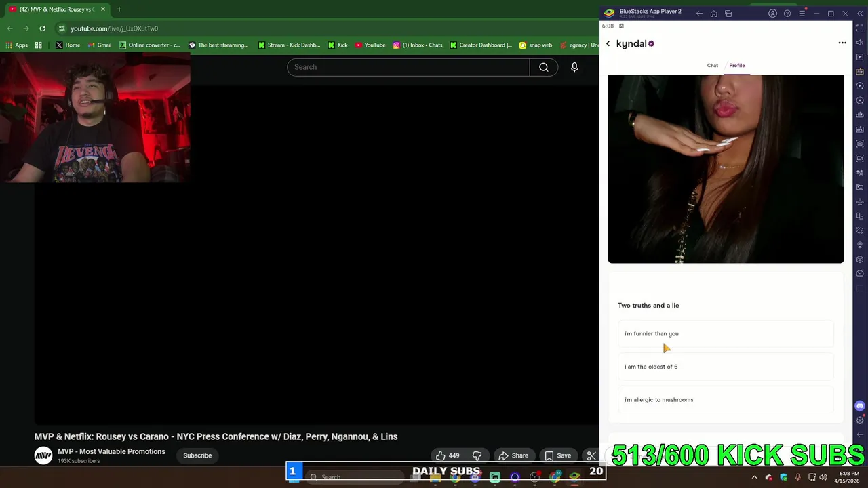Click the YouTube search input field
The image size is (868, 488).
point(408,67)
